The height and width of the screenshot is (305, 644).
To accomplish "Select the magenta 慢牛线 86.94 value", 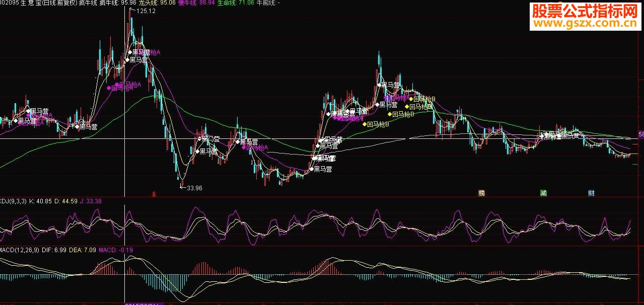I will pos(196,3).
